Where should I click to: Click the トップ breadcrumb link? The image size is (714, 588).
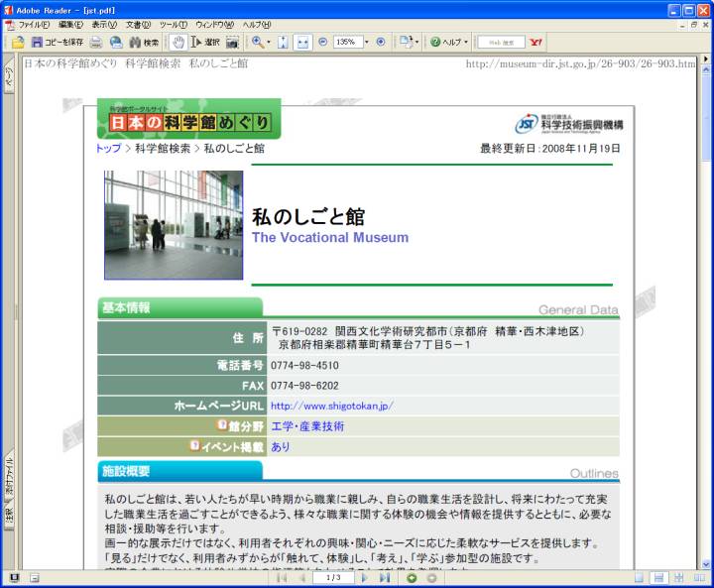108,149
